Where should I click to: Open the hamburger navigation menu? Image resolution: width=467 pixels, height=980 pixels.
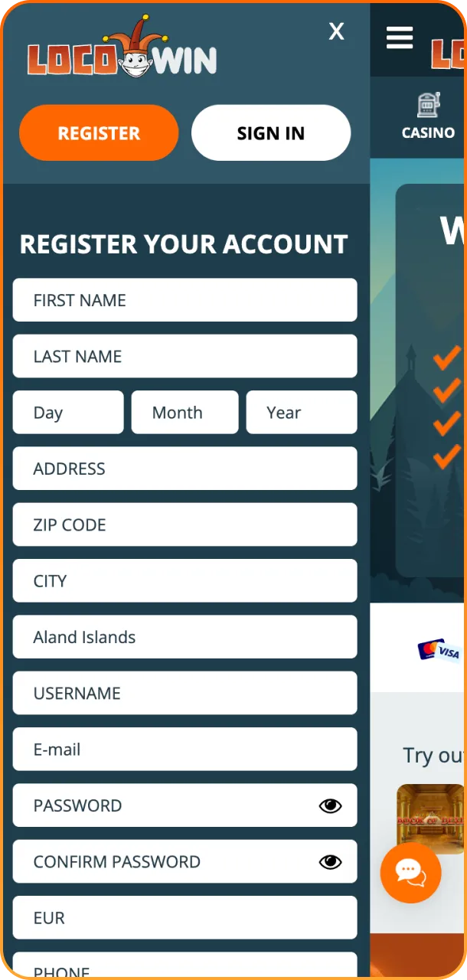[399, 38]
